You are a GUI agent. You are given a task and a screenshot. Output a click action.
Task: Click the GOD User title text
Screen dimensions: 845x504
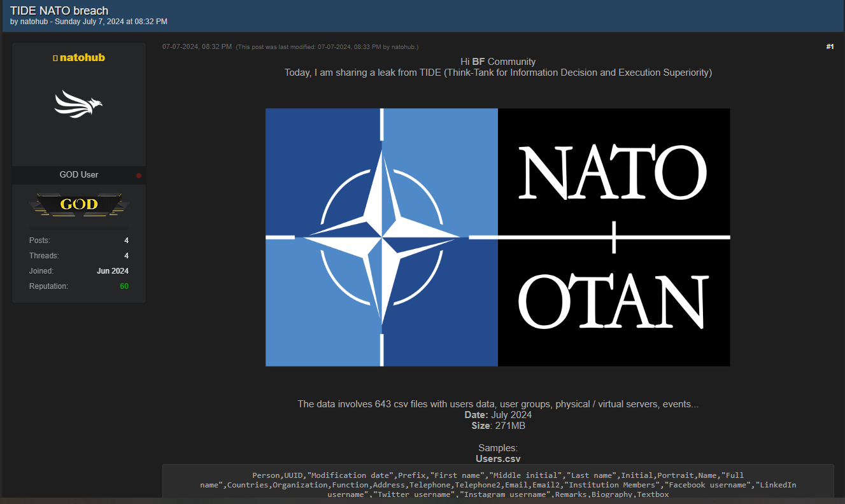[79, 174]
